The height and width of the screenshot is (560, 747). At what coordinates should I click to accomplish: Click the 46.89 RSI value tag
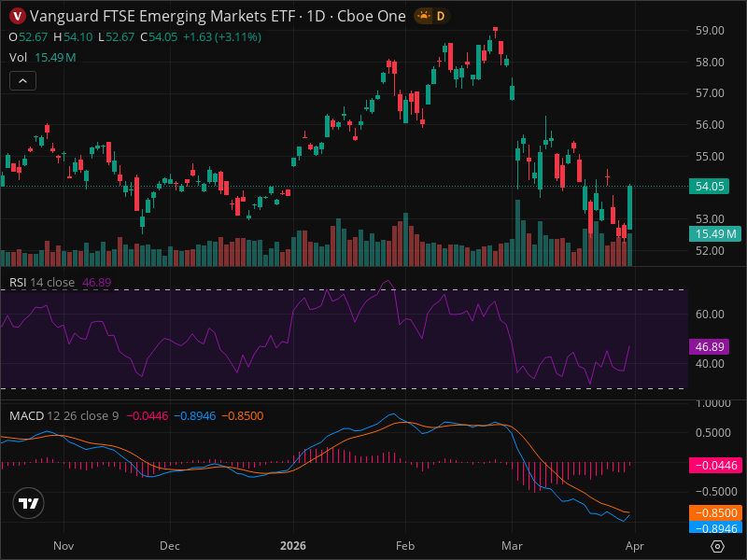point(710,346)
